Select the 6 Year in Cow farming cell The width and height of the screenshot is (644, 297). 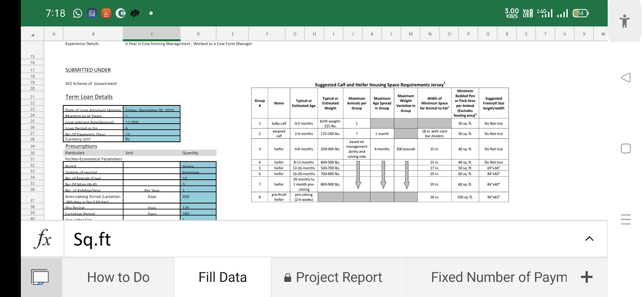pyautogui.click(x=189, y=44)
